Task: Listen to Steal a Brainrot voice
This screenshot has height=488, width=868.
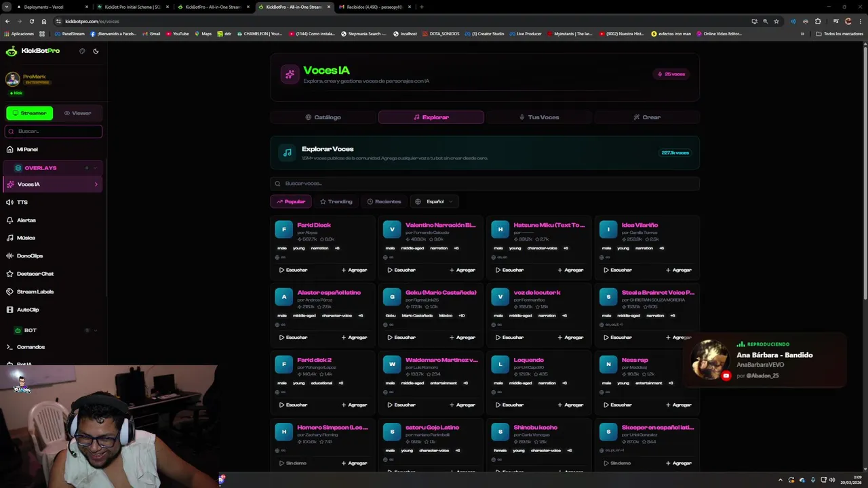Action: [618, 337]
